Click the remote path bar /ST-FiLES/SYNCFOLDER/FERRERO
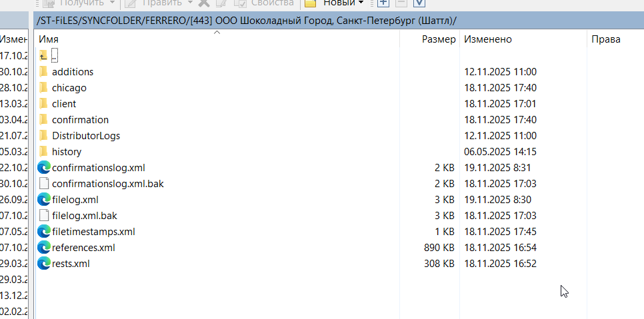This screenshot has width=644, height=319. tap(338, 21)
